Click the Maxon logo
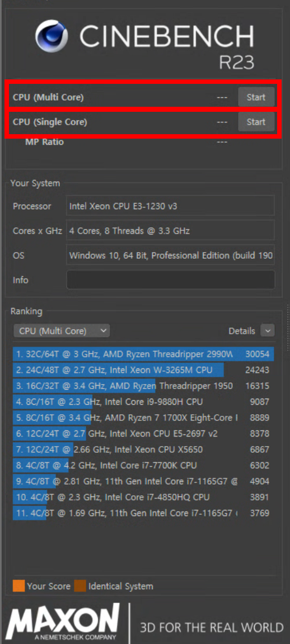Viewport: 290px width, 644px height. (x=63, y=621)
